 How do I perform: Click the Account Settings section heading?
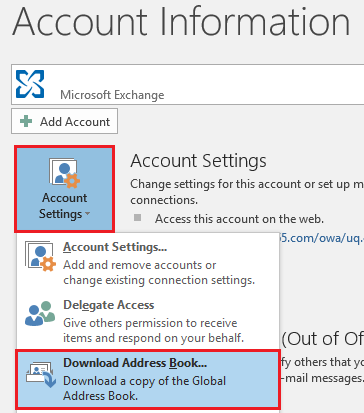(198, 161)
